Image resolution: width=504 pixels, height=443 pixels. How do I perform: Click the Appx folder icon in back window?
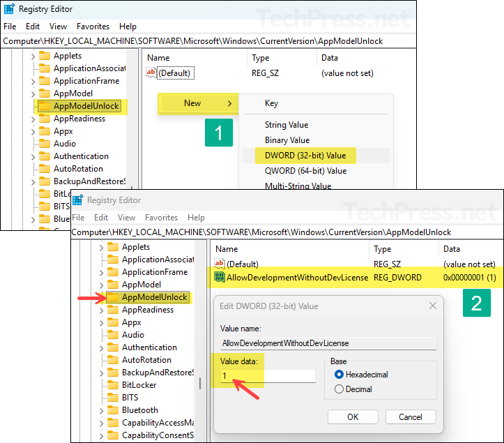point(45,131)
